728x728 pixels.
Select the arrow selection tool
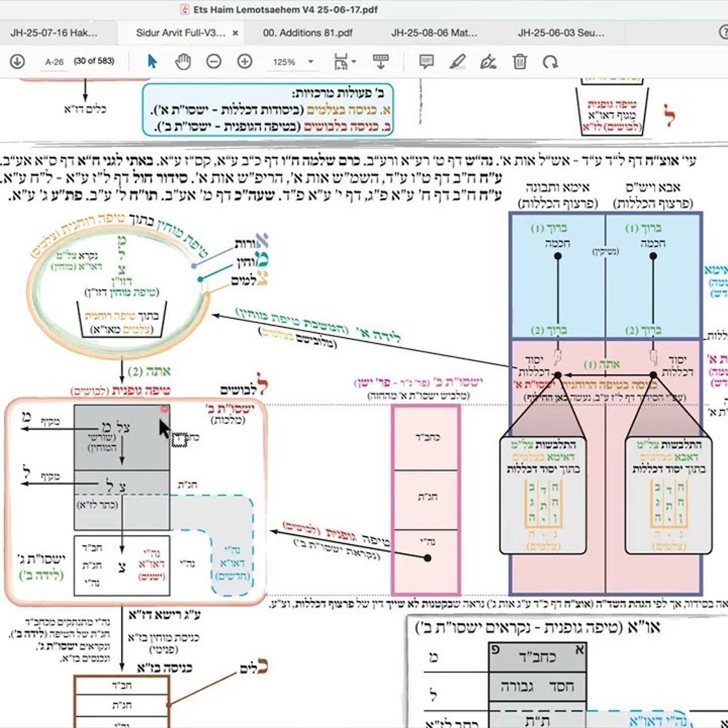pyautogui.click(x=152, y=61)
